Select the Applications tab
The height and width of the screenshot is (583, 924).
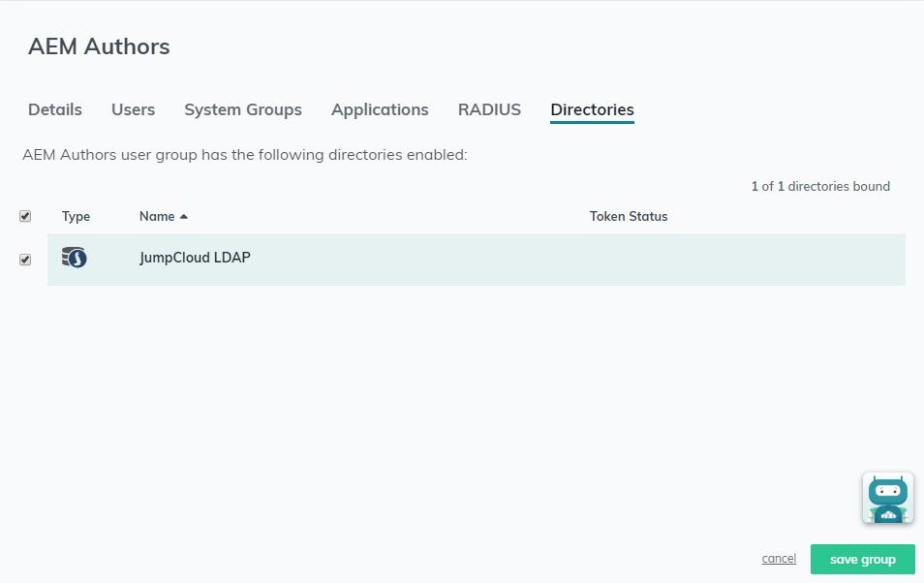tap(380, 109)
